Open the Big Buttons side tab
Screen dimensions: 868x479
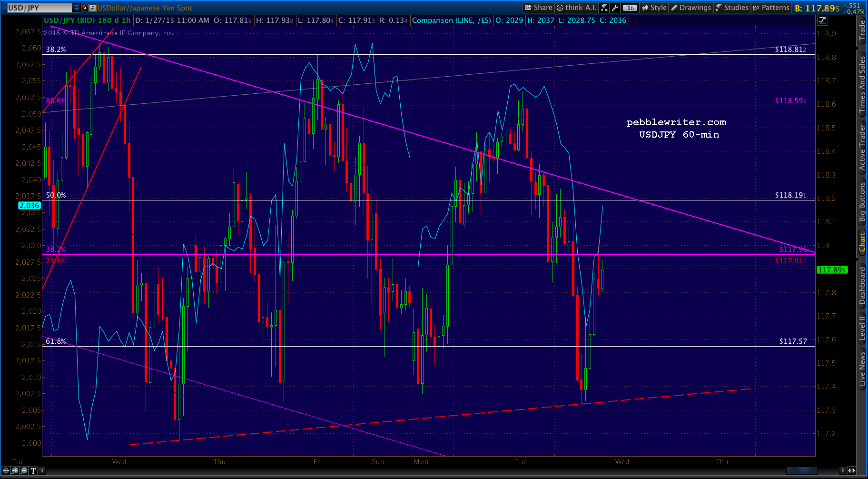[862, 202]
